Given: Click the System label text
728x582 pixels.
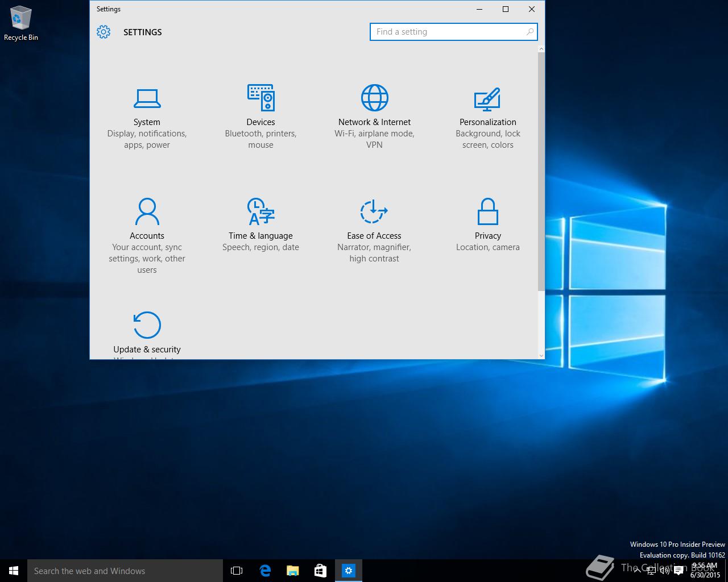Looking at the screenshot, I should pos(147,122).
